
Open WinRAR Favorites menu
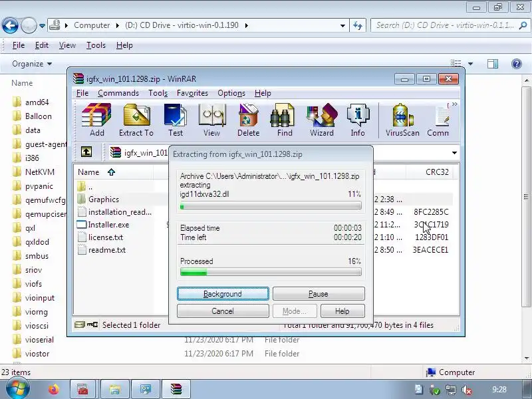click(192, 93)
